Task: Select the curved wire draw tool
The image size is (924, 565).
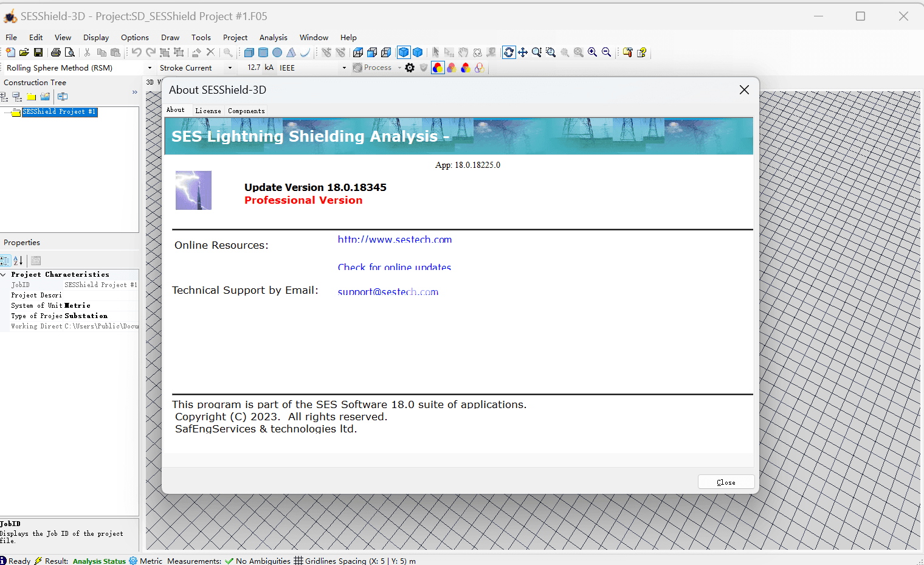Action: (305, 52)
